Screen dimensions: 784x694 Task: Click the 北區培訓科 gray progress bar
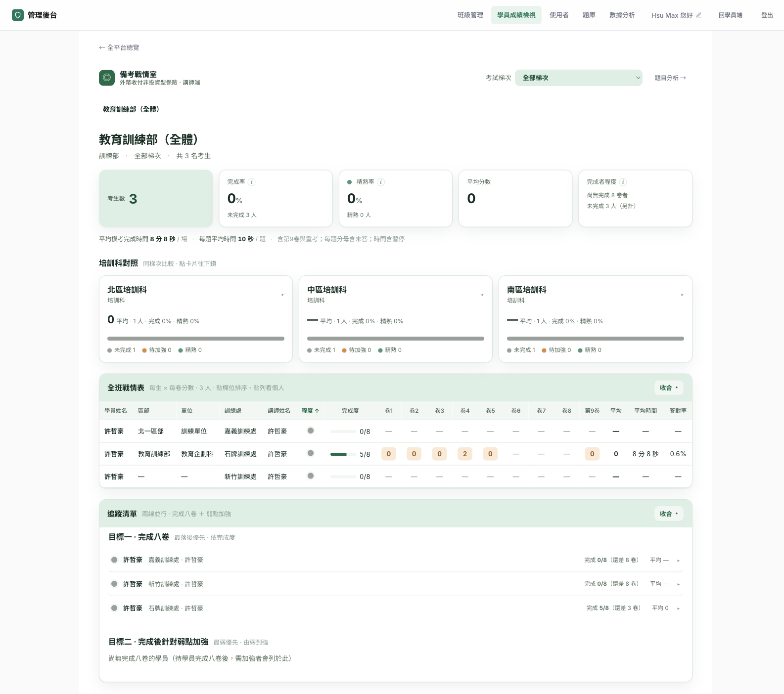pos(196,339)
